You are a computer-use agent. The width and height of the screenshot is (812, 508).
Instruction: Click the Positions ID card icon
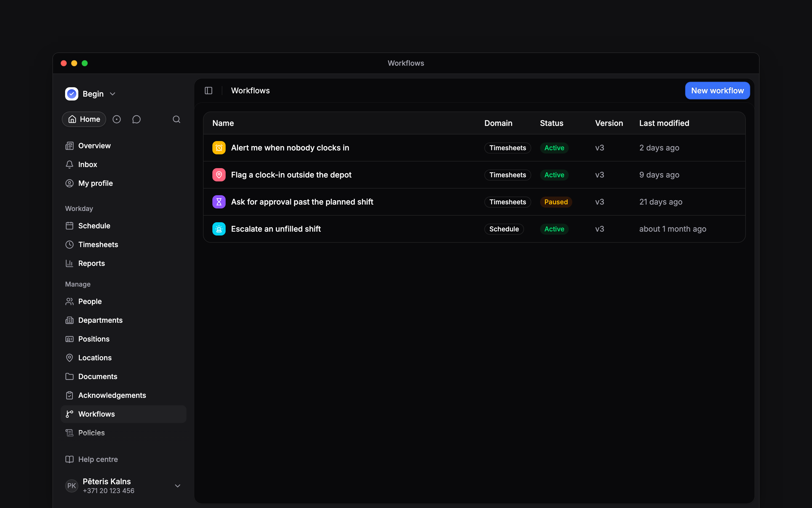point(70,339)
